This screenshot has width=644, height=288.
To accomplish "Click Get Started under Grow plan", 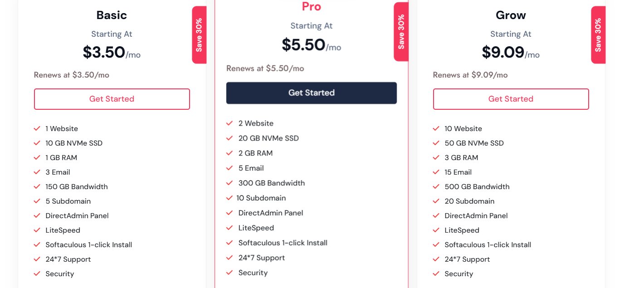I will tap(511, 99).
